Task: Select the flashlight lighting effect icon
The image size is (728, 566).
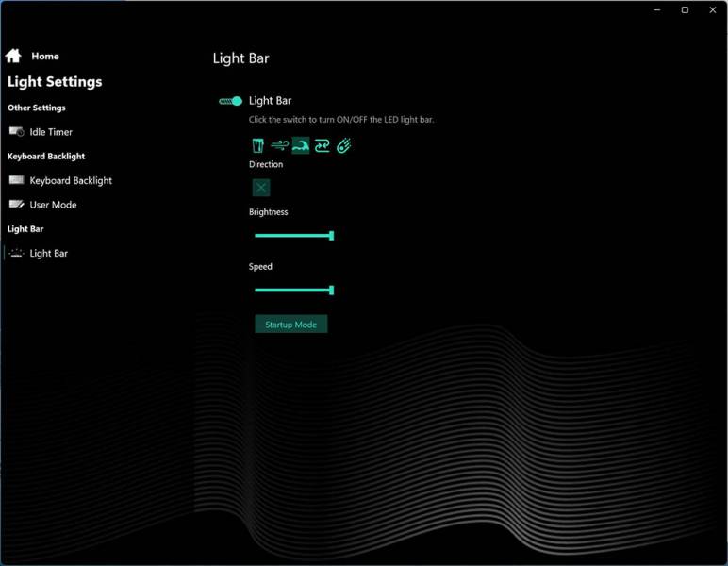Action: pyautogui.click(x=257, y=145)
